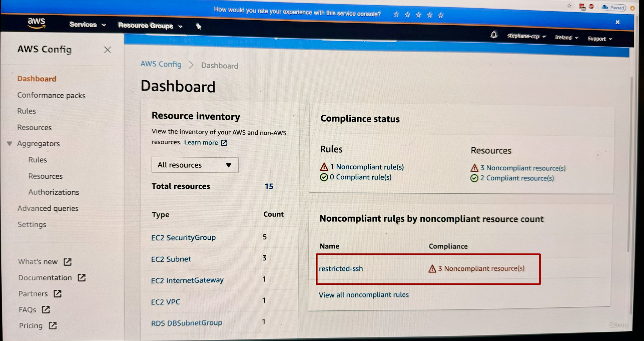Collapse the Aggregators tree section
The image size is (644, 341).
point(10,143)
